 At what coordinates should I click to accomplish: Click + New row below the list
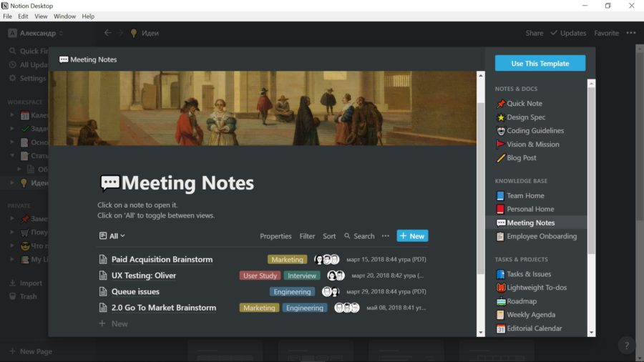click(x=113, y=323)
